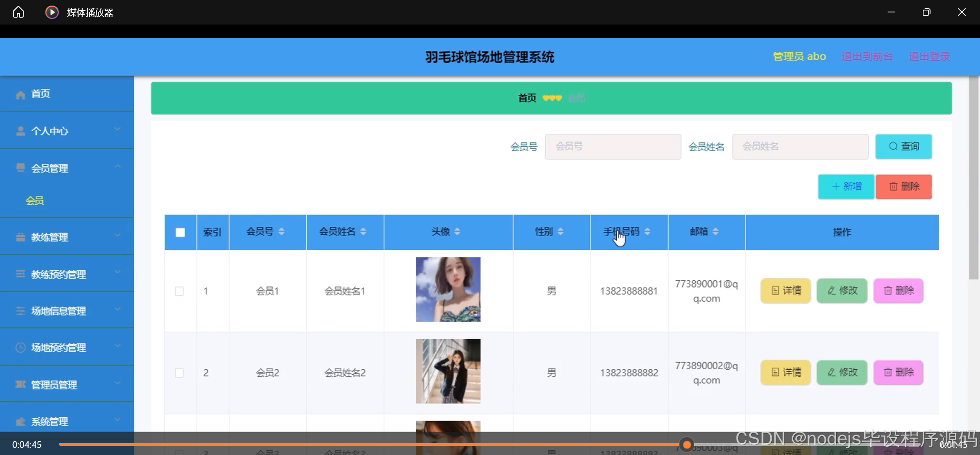The height and width of the screenshot is (455, 980).
Task: Open 场地预约管理 in the sidebar
Action: pyautogui.click(x=67, y=347)
